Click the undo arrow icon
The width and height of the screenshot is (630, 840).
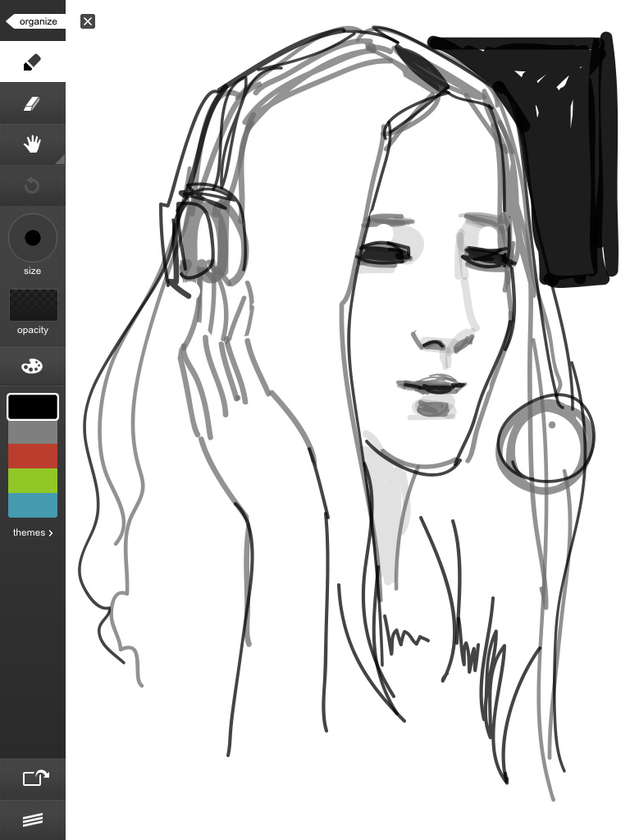[33, 185]
